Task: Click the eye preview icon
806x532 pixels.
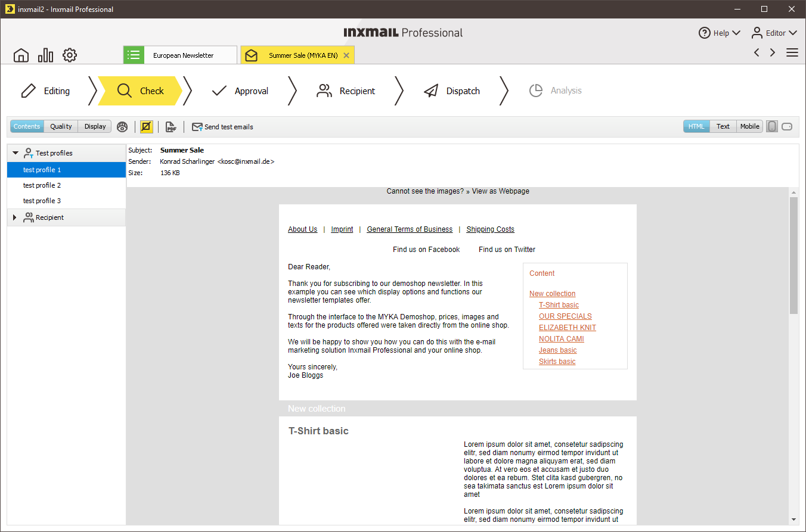Action: tap(122, 126)
